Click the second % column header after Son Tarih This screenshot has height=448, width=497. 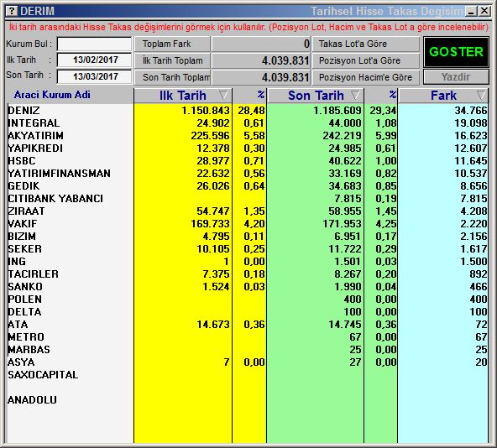pyautogui.click(x=393, y=95)
